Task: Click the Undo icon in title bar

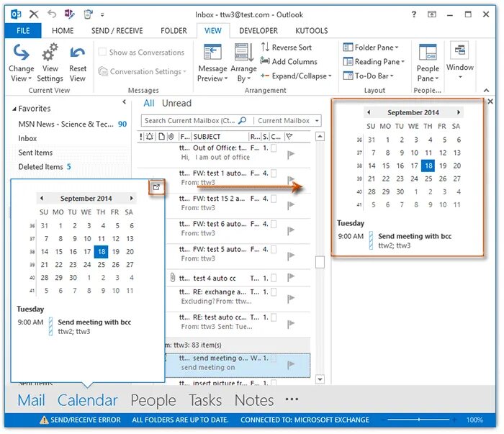Action: point(52,14)
